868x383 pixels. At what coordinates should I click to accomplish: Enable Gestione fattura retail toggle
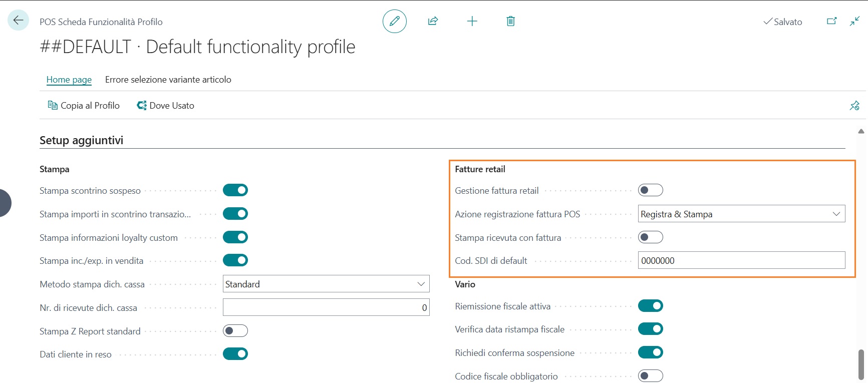[650, 190]
